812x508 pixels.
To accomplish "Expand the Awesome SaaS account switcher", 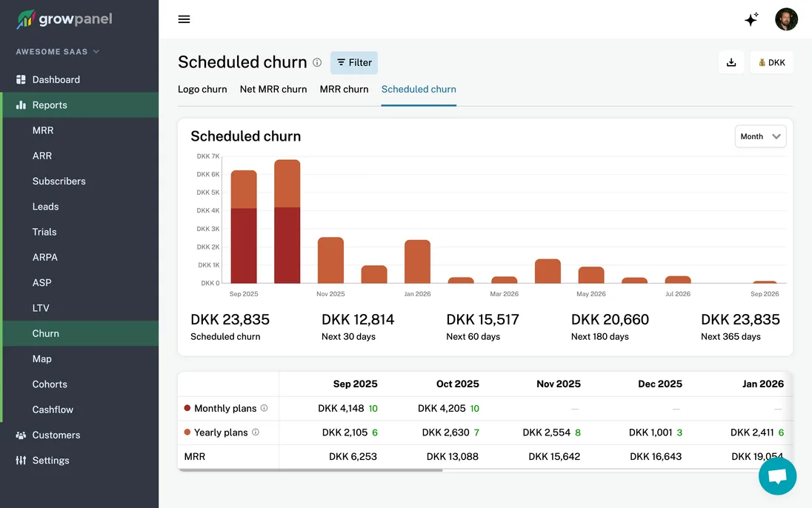I will (58, 52).
